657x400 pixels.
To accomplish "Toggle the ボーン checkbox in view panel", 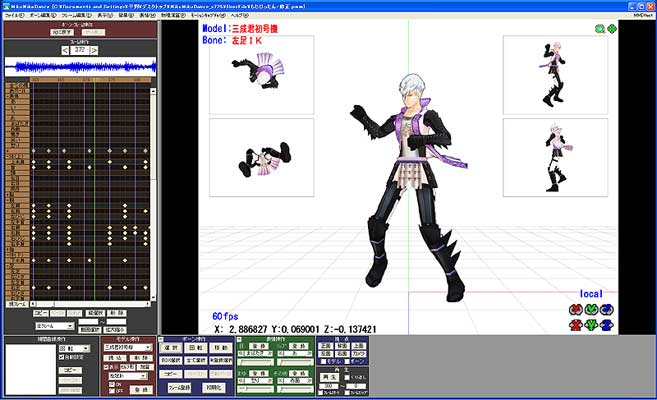I will pos(347,361).
